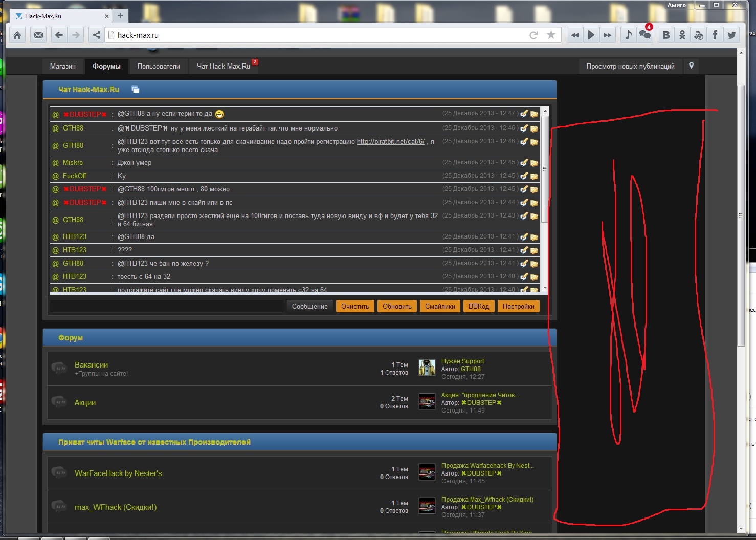Click @ mention icon next to FuckOff
756x540 pixels.
pyautogui.click(x=56, y=176)
